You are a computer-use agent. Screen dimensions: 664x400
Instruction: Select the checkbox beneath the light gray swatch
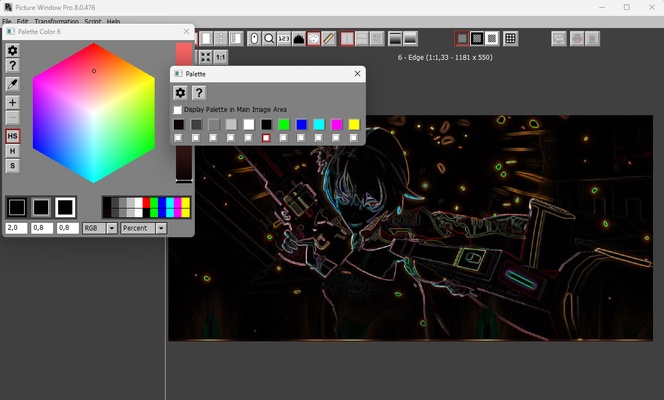tap(231, 138)
